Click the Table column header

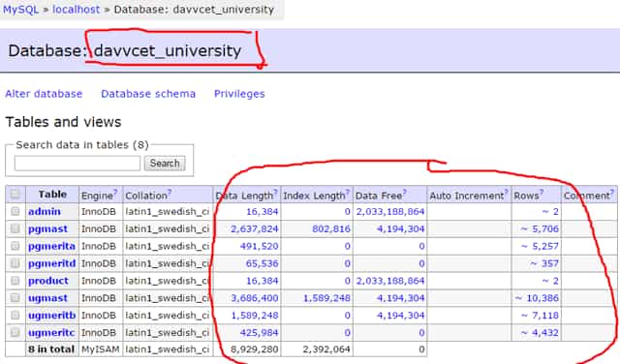point(52,194)
